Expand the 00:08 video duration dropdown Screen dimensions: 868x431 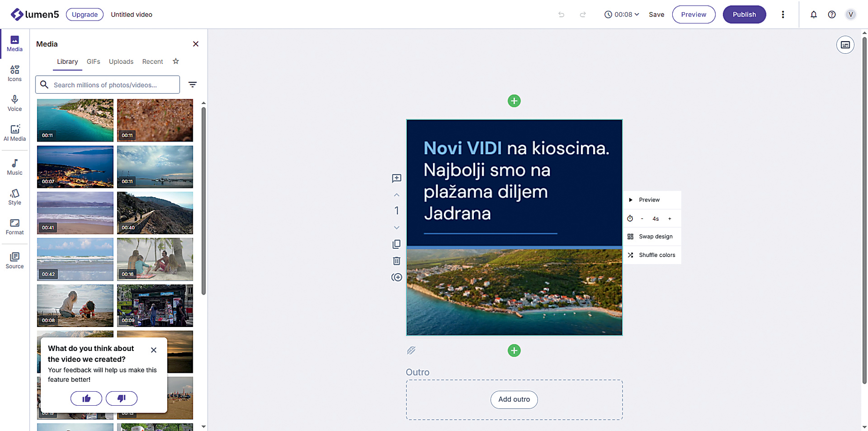[621, 15]
